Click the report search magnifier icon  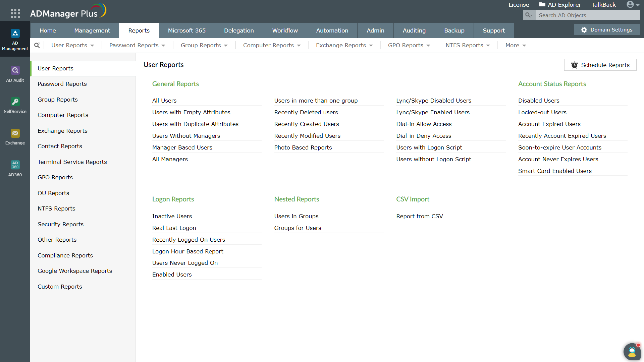37,45
